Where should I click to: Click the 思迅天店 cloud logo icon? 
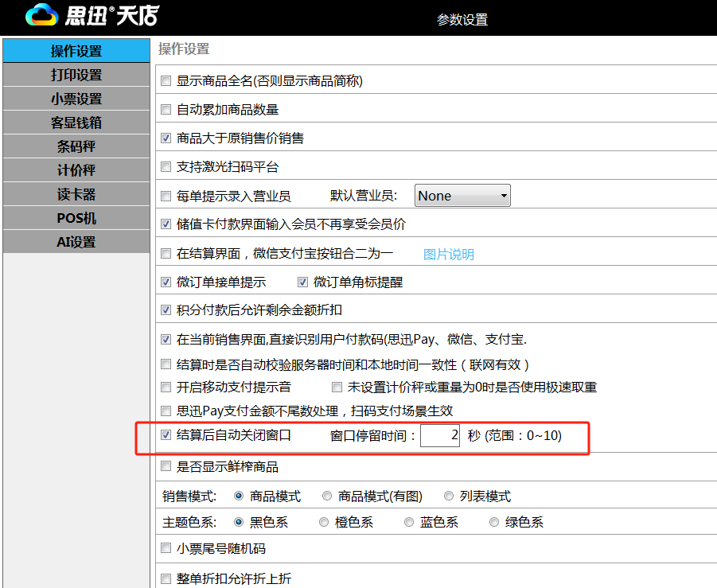[x=41, y=15]
